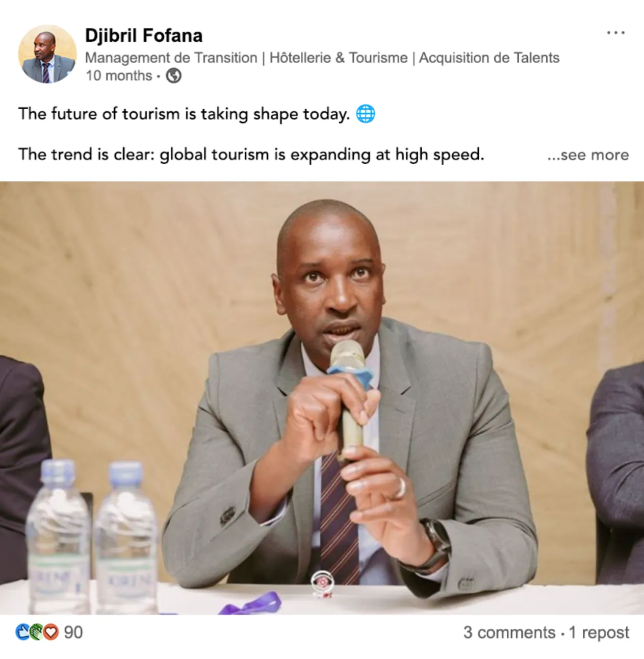Click the 10 months timestamp
The width and height of the screenshot is (644, 659).
click(x=119, y=75)
